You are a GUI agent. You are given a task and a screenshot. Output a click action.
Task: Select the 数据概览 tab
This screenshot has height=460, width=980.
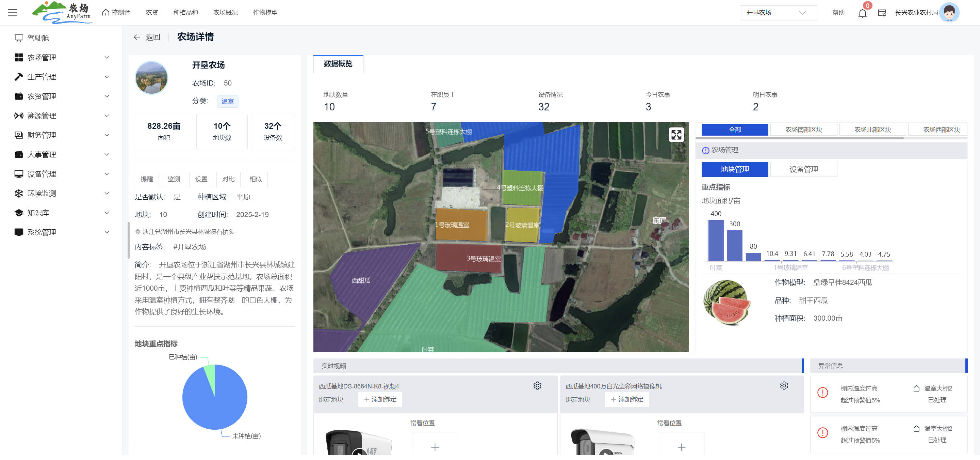pyautogui.click(x=338, y=64)
